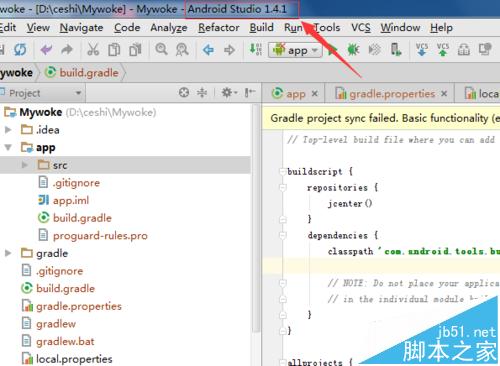Click build.gradle in the breadcrumb bar
This screenshot has height=366, width=500.
(x=82, y=73)
